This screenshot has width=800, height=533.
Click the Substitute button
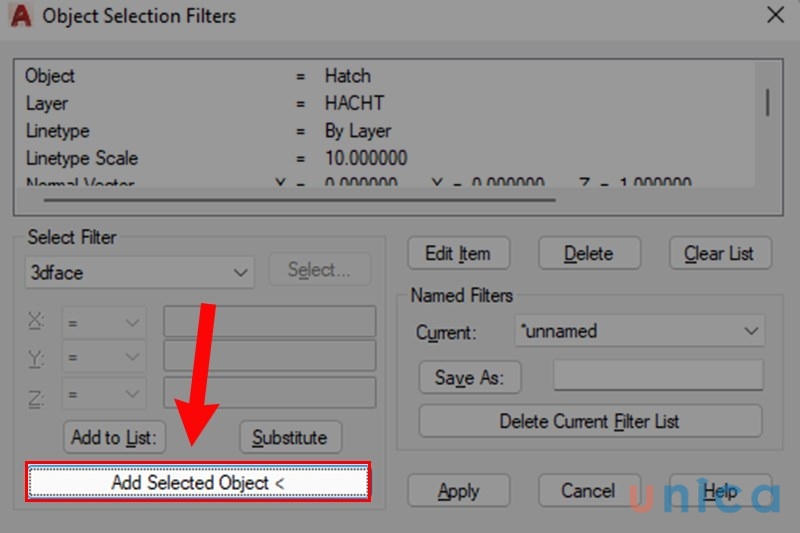[290, 437]
